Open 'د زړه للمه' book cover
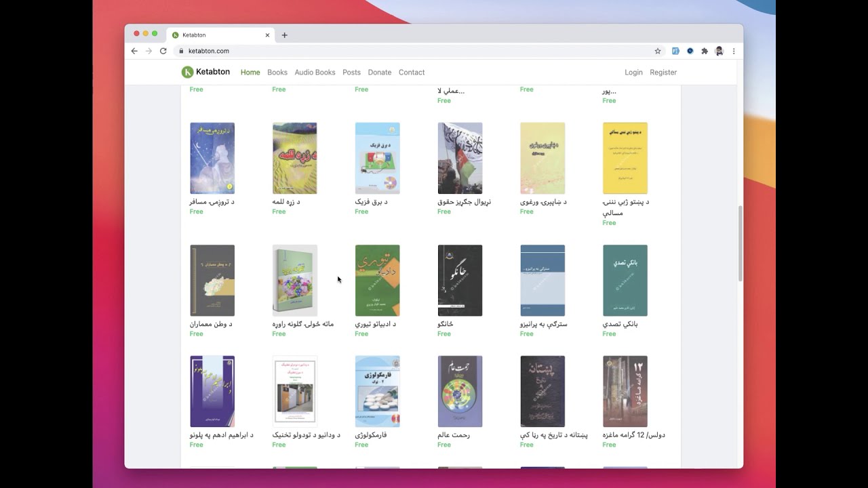The image size is (868, 488). (295, 159)
